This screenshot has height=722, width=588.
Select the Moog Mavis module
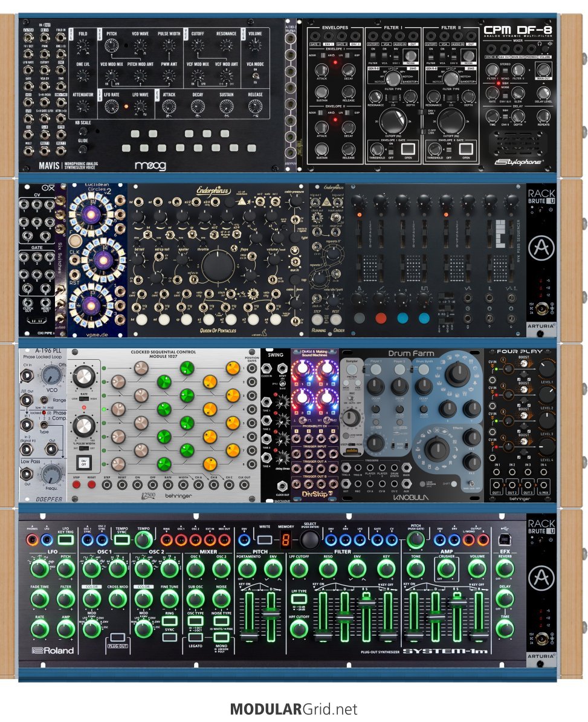151,95
